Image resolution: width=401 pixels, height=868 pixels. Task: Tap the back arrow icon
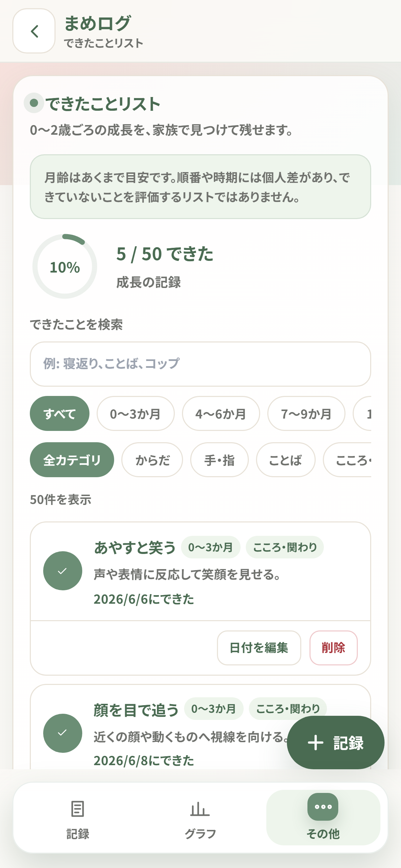click(34, 31)
